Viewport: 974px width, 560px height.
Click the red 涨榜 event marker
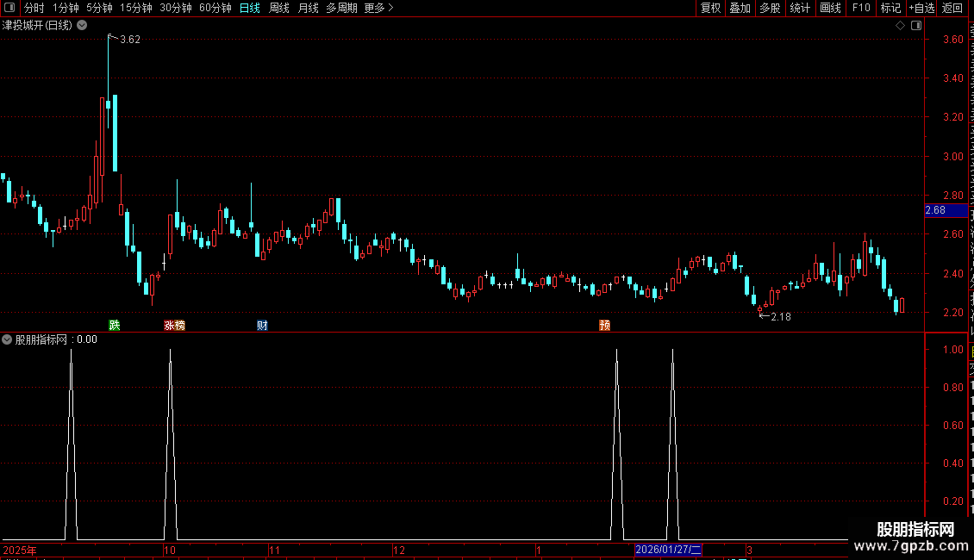coord(175,326)
